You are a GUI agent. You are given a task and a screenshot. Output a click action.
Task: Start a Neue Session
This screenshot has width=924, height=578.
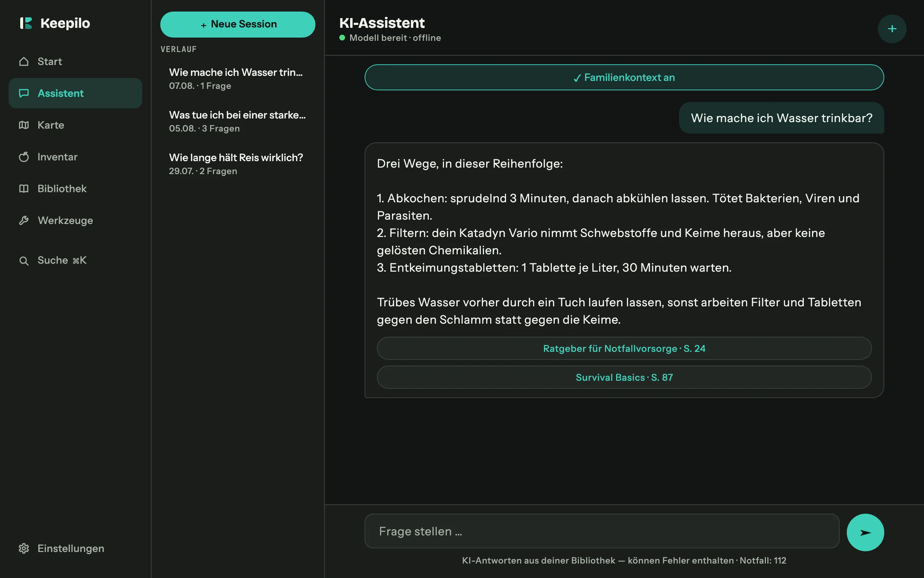[237, 25]
